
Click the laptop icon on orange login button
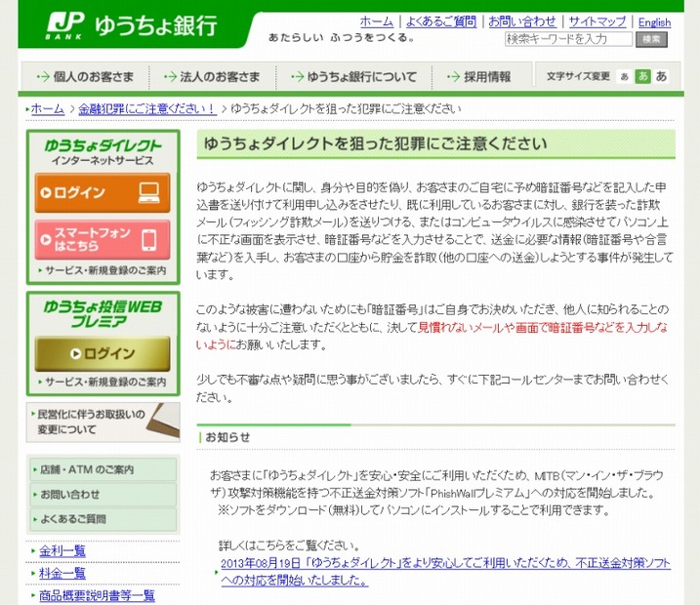[x=148, y=193]
